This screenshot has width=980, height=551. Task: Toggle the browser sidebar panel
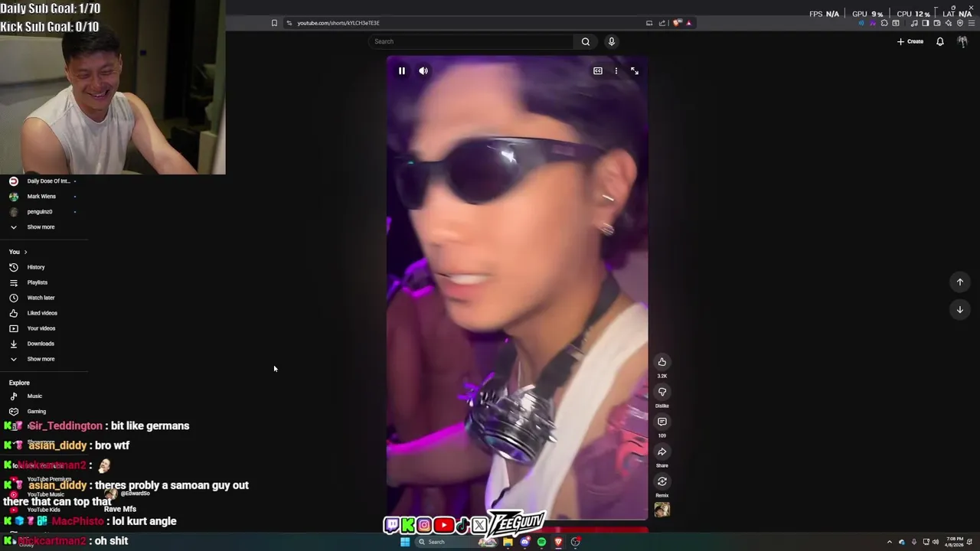pyautogui.click(x=925, y=23)
